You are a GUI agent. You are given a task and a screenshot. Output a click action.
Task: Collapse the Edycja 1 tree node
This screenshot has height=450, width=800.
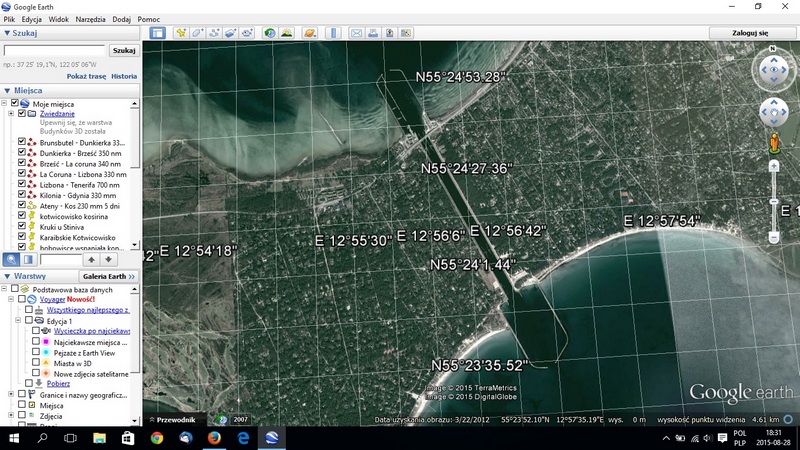[18, 320]
